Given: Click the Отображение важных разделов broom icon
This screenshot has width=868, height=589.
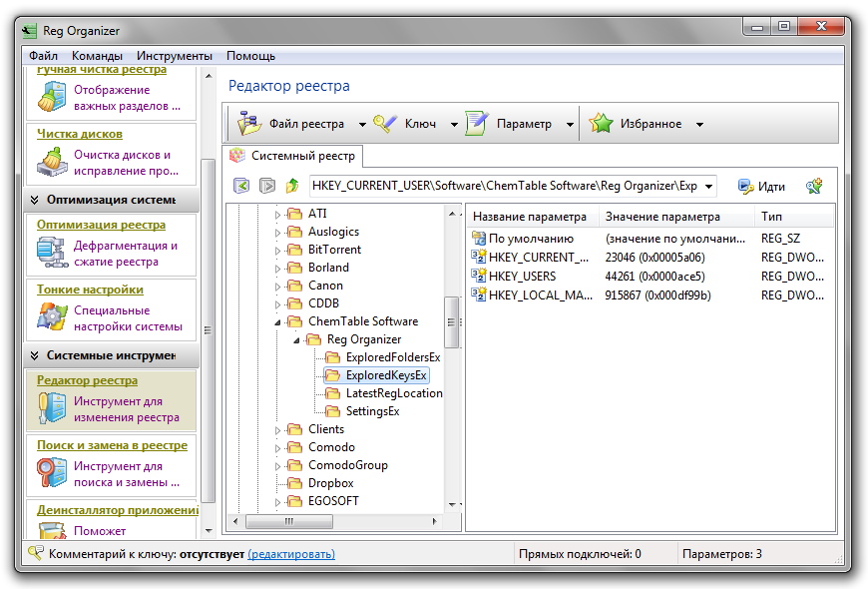Looking at the screenshot, I should tap(52, 97).
